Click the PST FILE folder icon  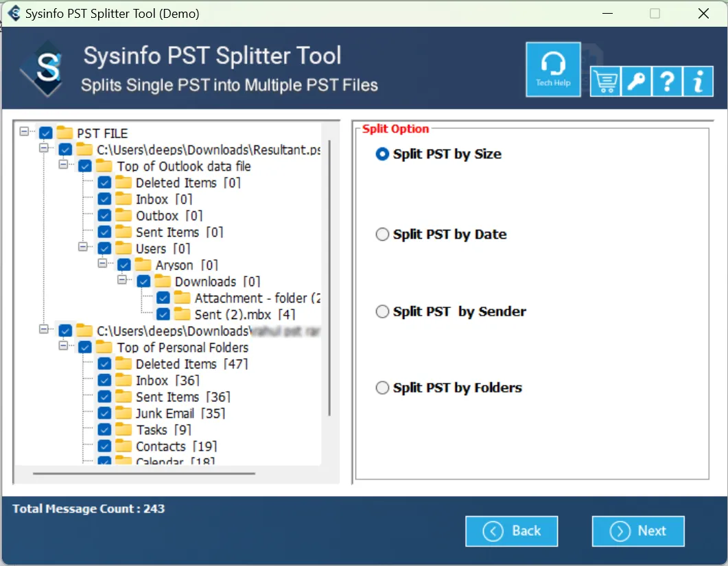click(64, 133)
